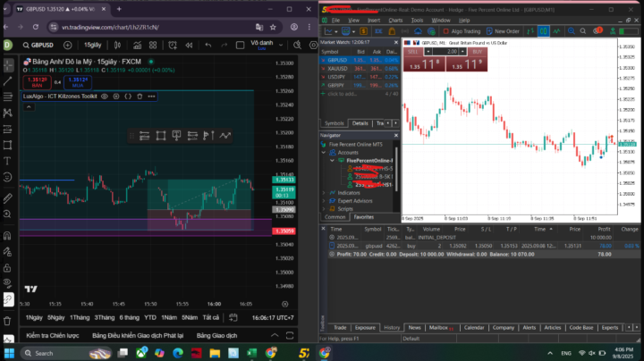This screenshot has height=361, width=644.
Task: Select the trend line drawing tool
Action: 7,80
